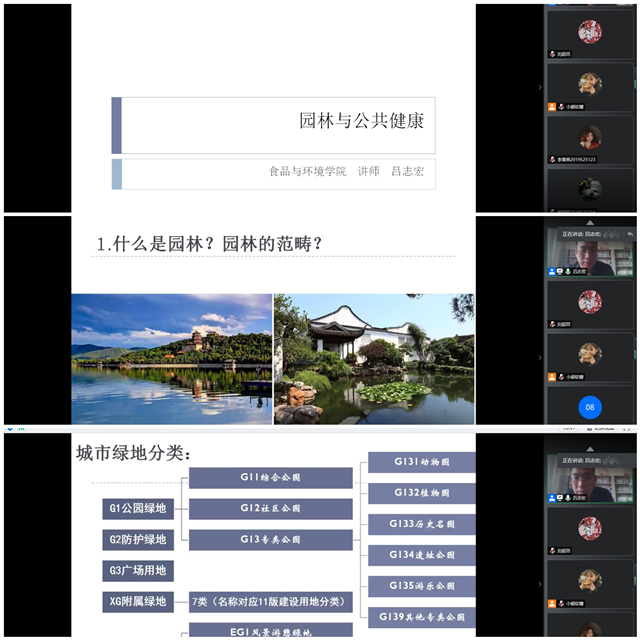Image resolution: width=640 pixels, height=640 pixels.
Task: Click the muted mic beside the orange badge, garden-photos screenshot
Action: 561,377
